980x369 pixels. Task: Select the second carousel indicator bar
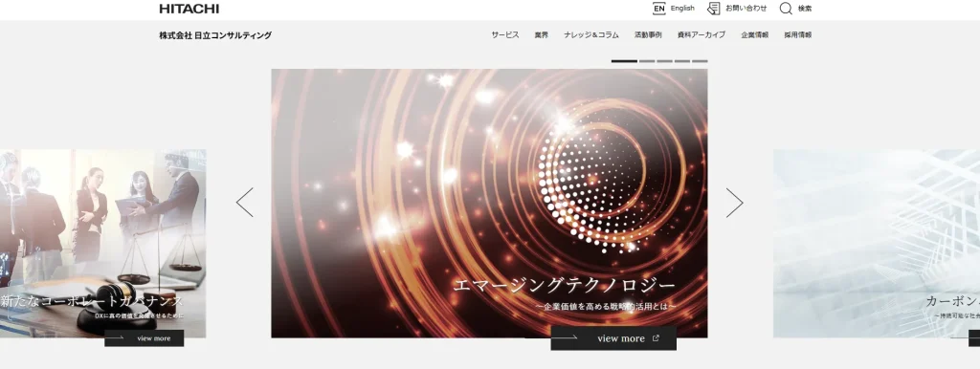647,61
